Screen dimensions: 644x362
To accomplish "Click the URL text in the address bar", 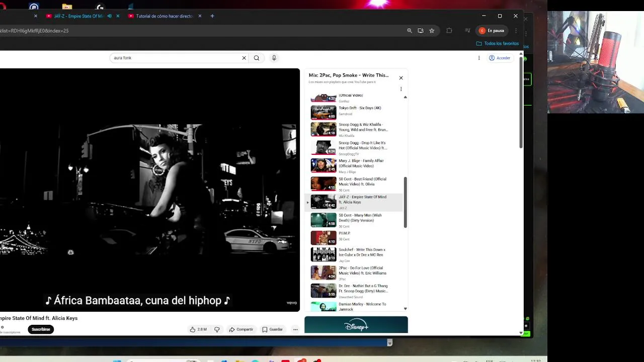I will tap(34, 31).
